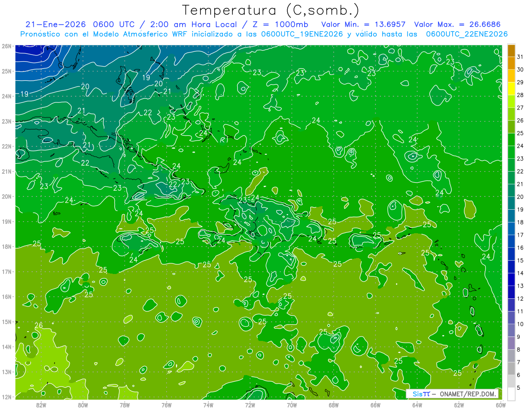Click the 70W longitude axis label

(x=292, y=405)
